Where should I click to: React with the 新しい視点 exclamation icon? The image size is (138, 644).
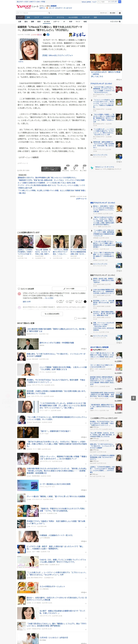(x=83, y=168)
